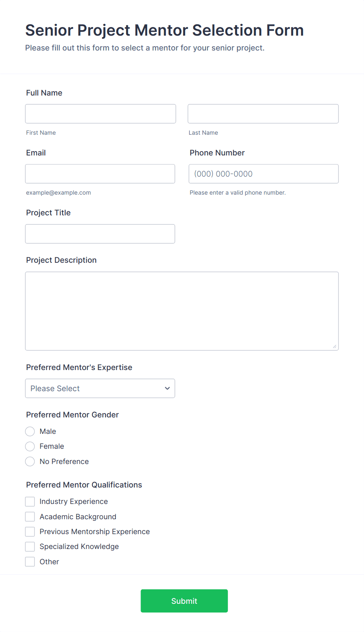Click the Phone Number input showing (000) 000-0000
The width and height of the screenshot is (364, 632).
point(263,173)
